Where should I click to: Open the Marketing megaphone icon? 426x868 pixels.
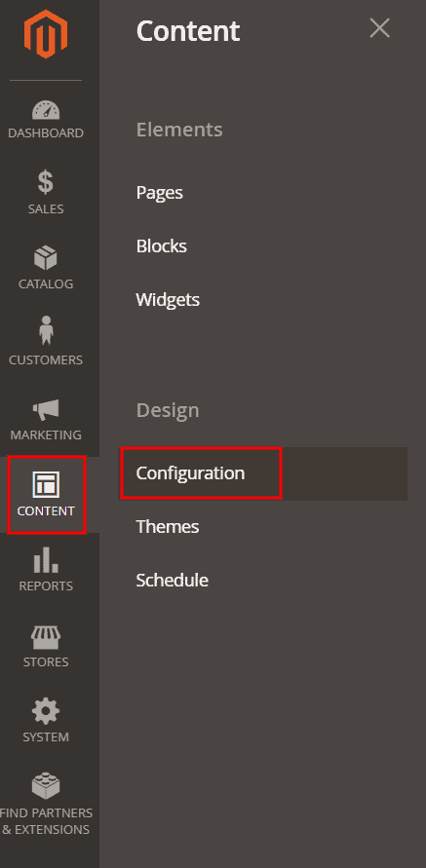[x=46, y=410]
